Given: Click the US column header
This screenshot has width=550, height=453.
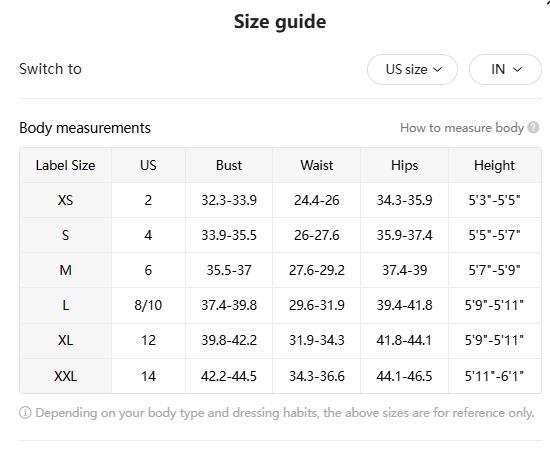Looking at the screenshot, I should click(148, 165).
